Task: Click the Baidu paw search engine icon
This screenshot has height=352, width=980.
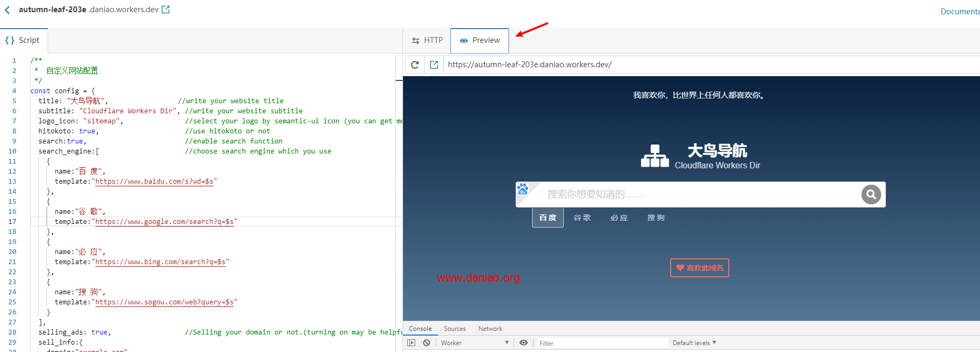Action: coord(523,189)
